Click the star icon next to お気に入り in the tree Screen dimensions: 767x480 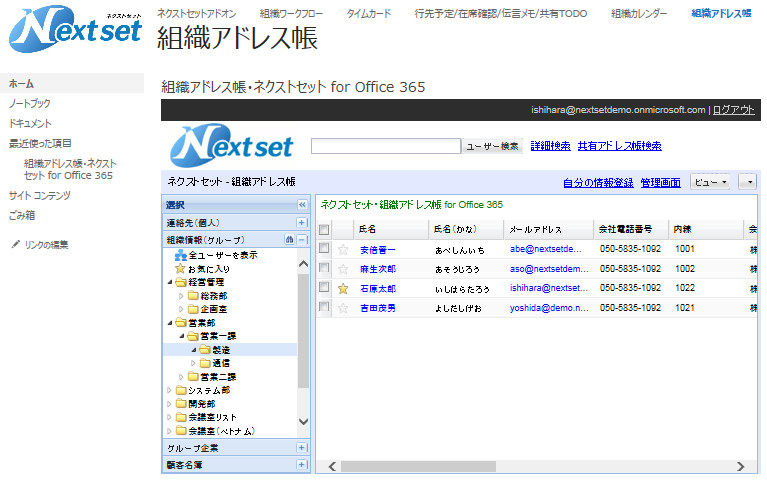coord(180,269)
